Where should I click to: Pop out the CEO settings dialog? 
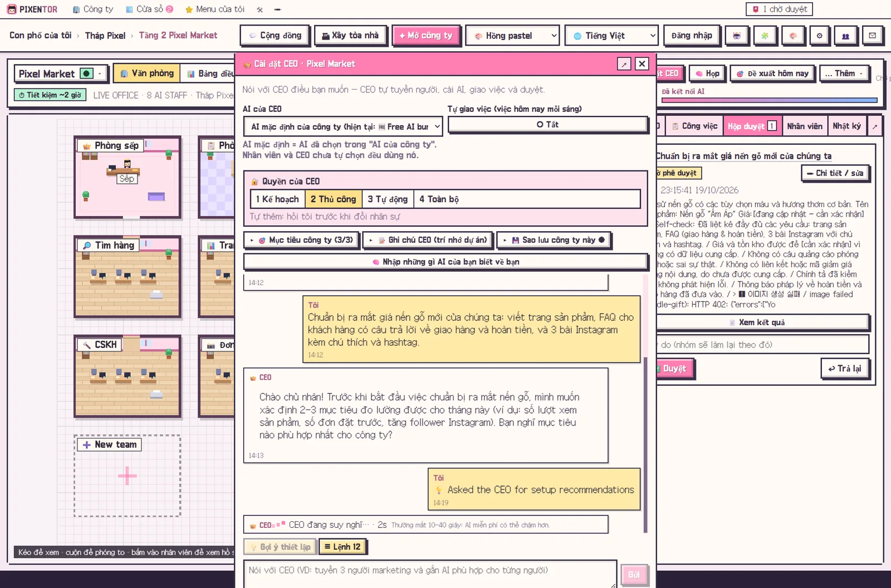[x=624, y=64]
